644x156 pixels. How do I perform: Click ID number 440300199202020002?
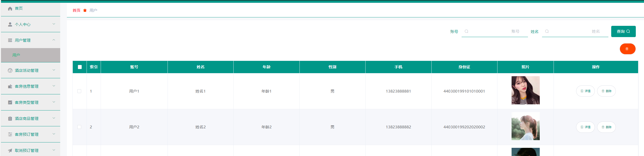tap(464, 127)
